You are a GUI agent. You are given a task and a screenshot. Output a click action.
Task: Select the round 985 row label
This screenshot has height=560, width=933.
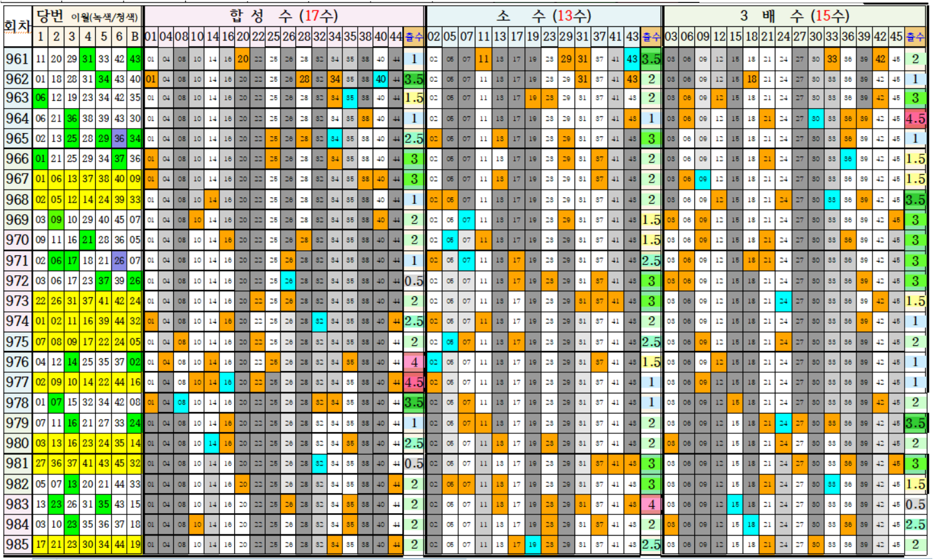[x=17, y=545]
